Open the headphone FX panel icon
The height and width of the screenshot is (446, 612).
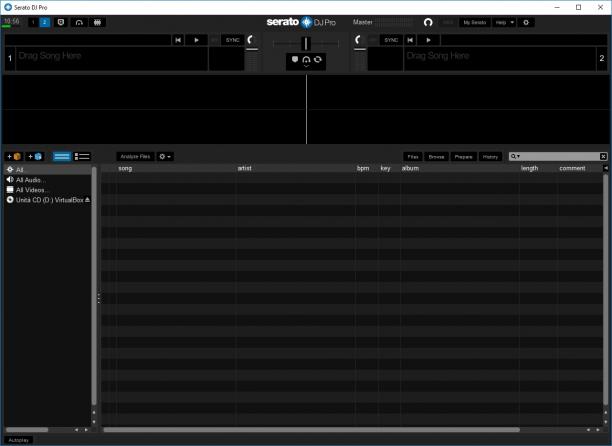coord(79,22)
